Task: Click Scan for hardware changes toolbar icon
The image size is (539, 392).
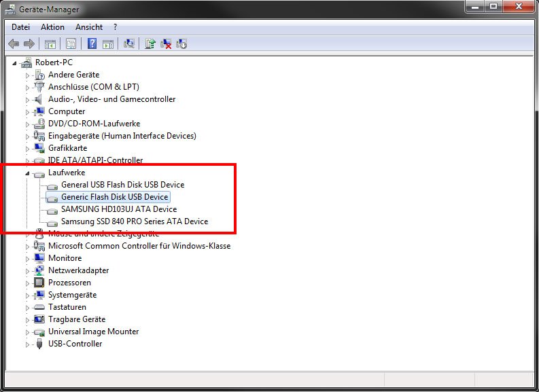Action: [x=129, y=44]
